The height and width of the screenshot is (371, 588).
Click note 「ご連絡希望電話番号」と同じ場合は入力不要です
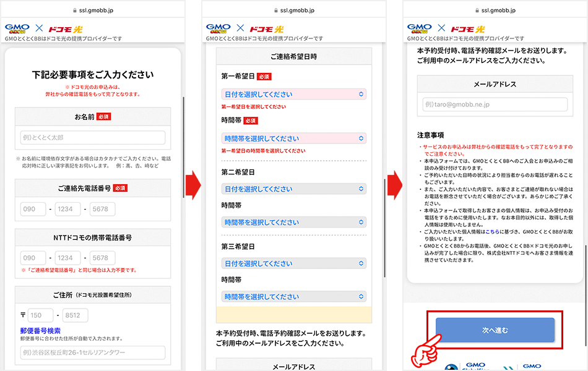[79, 270]
